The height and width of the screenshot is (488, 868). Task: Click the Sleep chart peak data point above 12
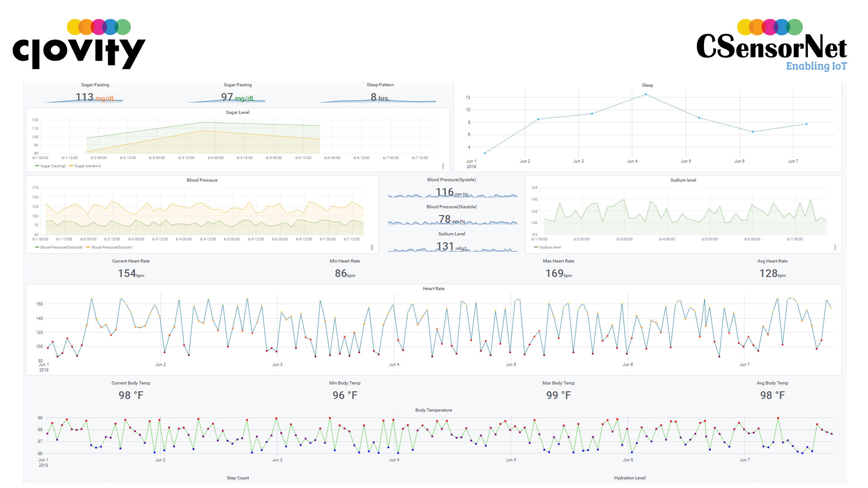pos(646,94)
